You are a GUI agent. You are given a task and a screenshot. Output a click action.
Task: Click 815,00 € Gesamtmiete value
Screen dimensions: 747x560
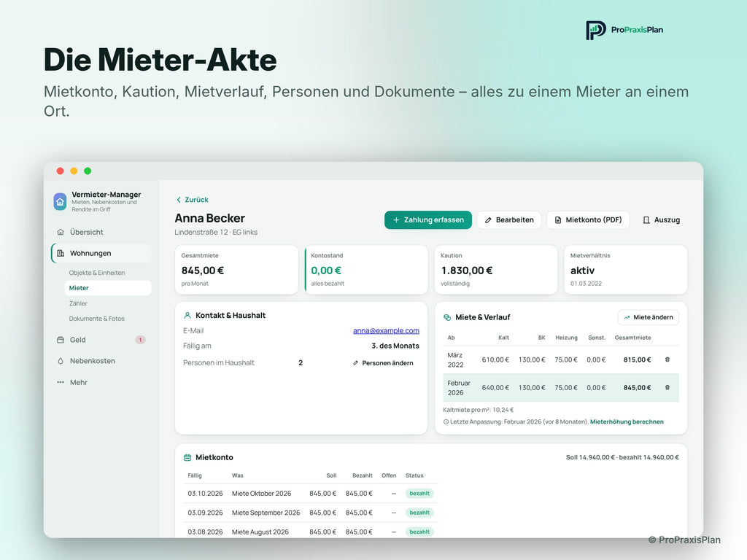[x=637, y=359]
